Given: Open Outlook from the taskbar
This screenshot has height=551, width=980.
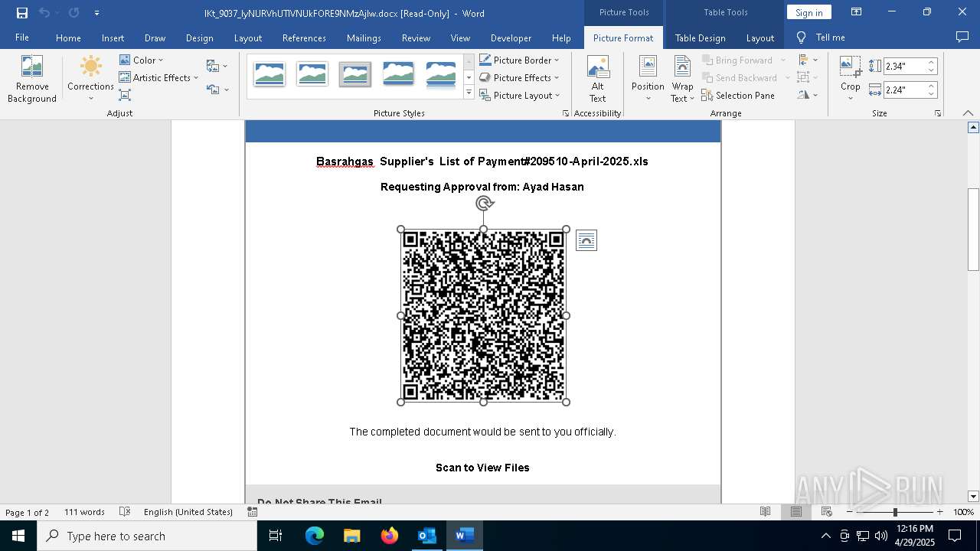Looking at the screenshot, I should [x=426, y=536].
